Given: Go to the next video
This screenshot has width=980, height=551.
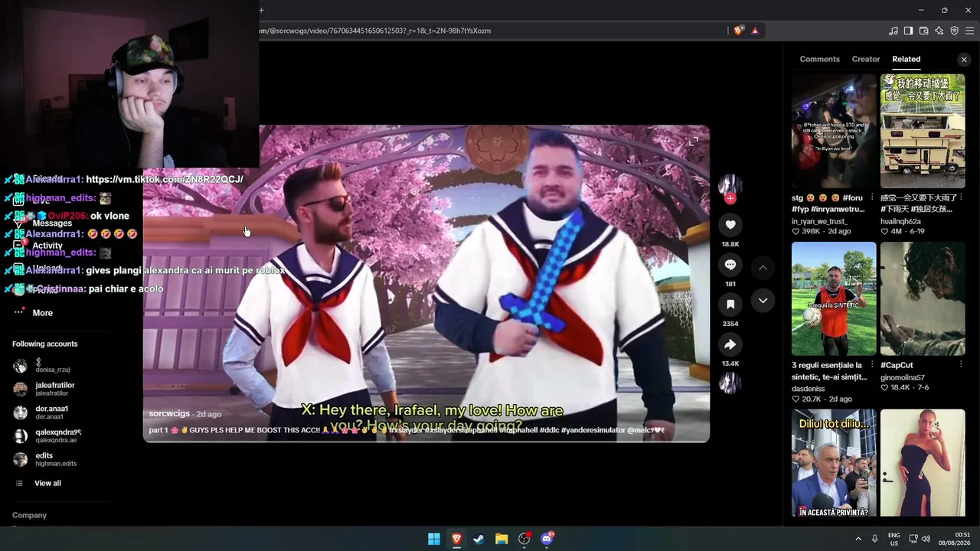Looking at the screenshot, I should (763, 301).
